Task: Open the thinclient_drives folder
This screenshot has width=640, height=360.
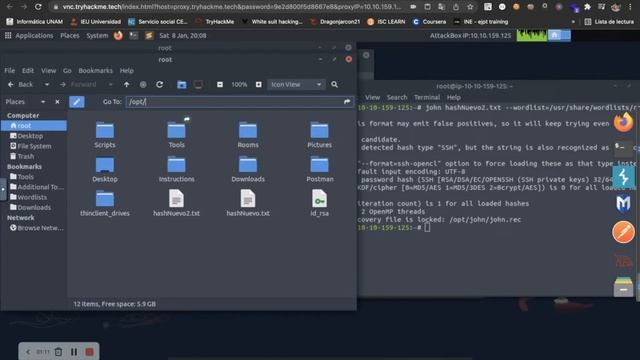Action: click(x=105, y=203)
